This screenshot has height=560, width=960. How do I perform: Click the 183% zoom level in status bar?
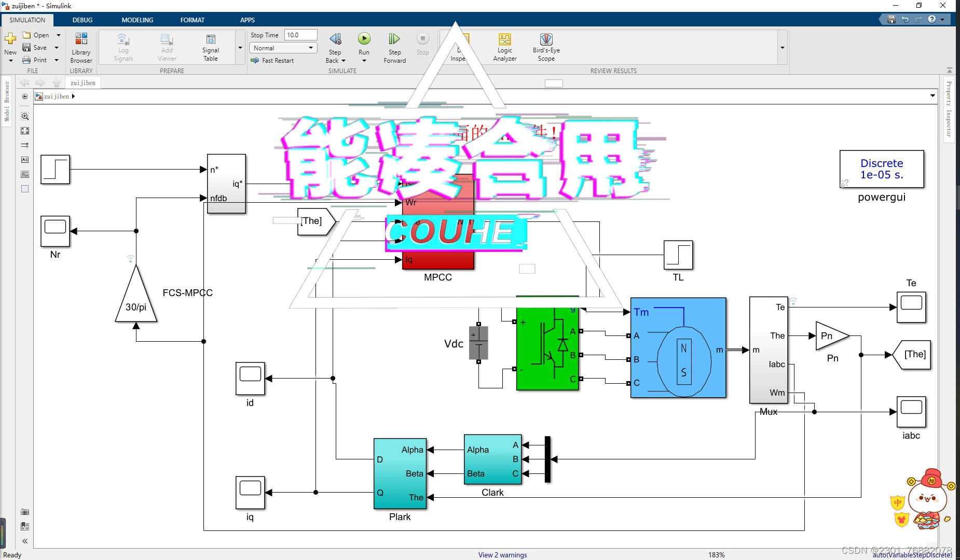tap(716, 555)
